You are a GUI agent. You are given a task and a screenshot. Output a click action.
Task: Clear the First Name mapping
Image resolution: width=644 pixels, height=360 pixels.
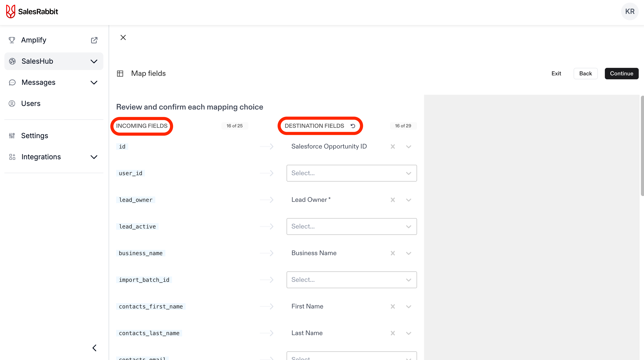click(393, 307)
